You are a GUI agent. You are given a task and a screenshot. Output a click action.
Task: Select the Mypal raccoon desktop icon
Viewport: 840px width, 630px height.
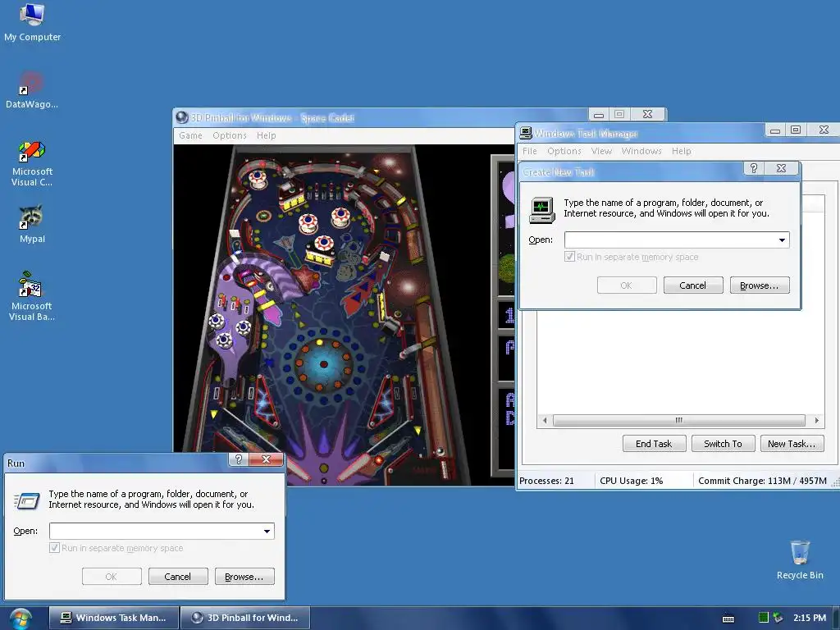pyautogui.click(x=32, y=224)
